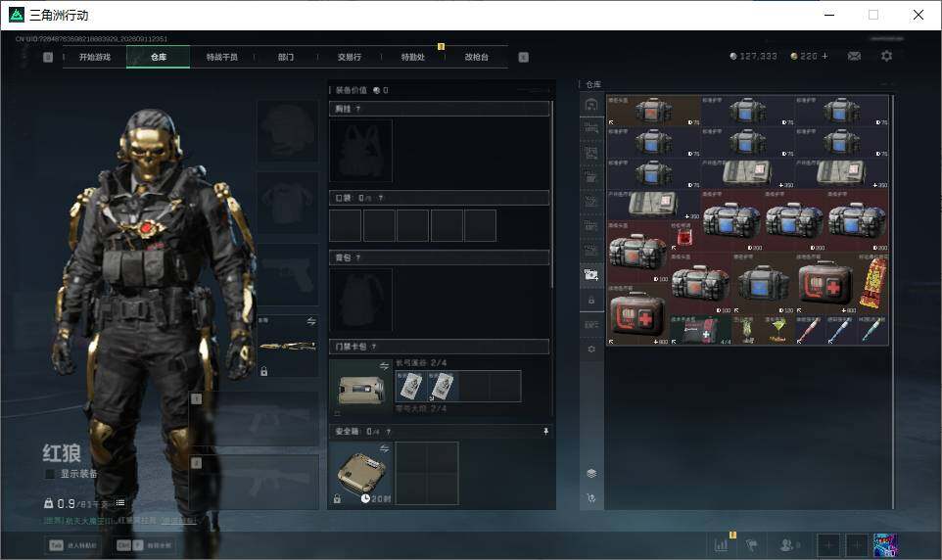The height and width of the screenshot is (560, 942).
Task: Click the E next-tab key icon
Action: pyautogui.click(x=523, y=57)
